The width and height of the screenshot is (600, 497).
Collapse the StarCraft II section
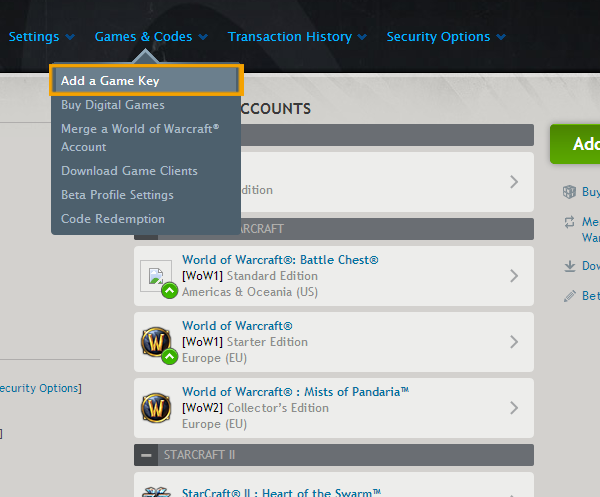click(x=147, y=455)
